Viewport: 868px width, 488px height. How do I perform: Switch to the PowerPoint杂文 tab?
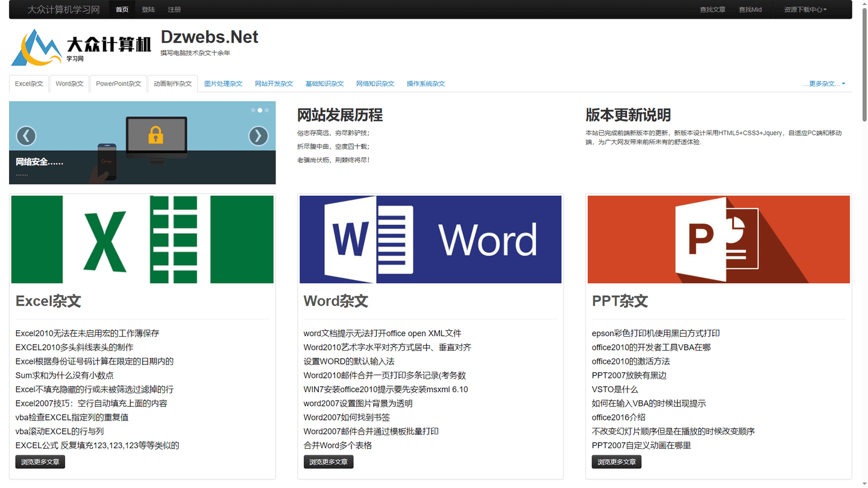(118, 84)
